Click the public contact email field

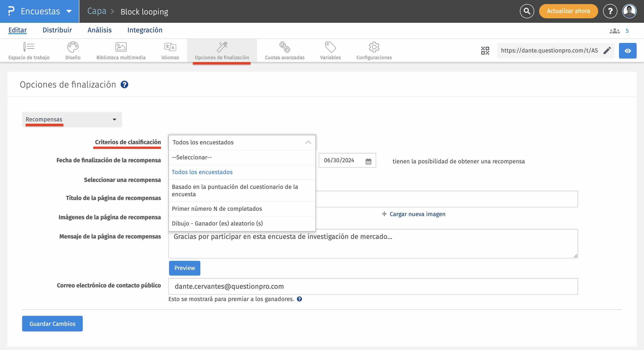click(x=373, y=286)
